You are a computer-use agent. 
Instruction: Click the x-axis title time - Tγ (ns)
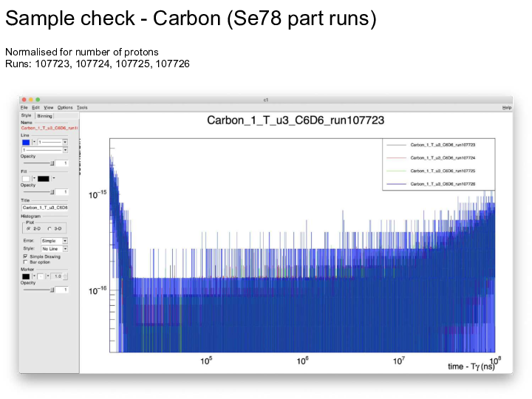click(x=471, y=366)
